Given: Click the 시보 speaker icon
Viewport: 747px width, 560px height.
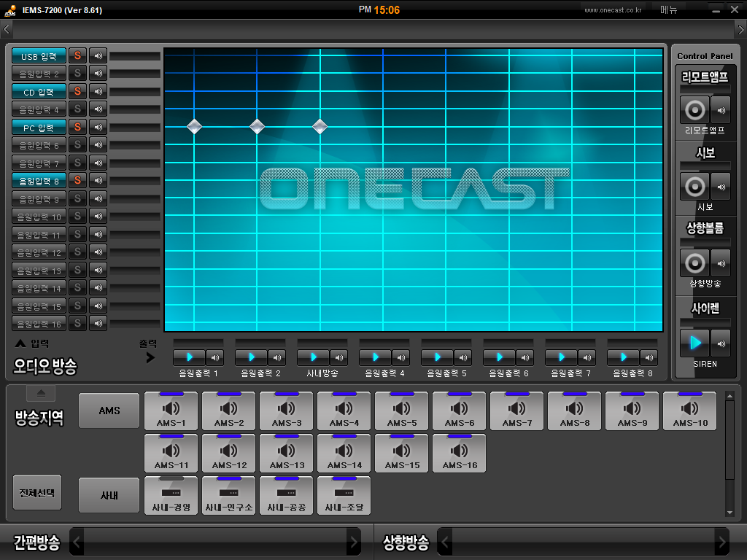Looking at the screenshot, I should coord(721,186).
